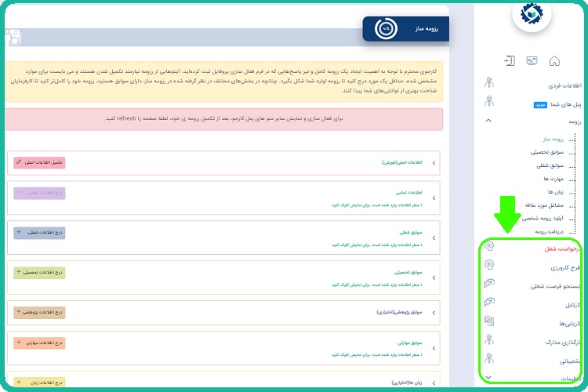Expand the تنظیمات sidebar menu

tap(488, 377)
